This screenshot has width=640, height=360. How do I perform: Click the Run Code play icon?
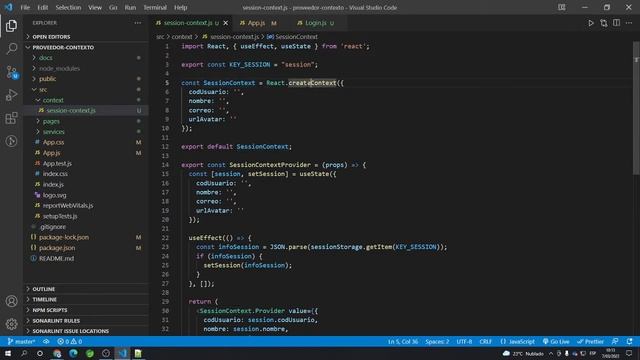pos(591,23)
